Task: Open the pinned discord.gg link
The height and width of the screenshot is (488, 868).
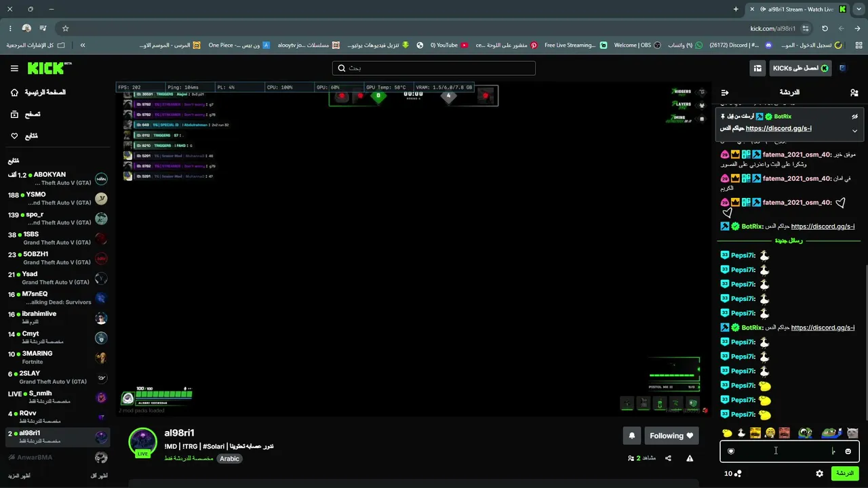Action: (x=778, y=129)
